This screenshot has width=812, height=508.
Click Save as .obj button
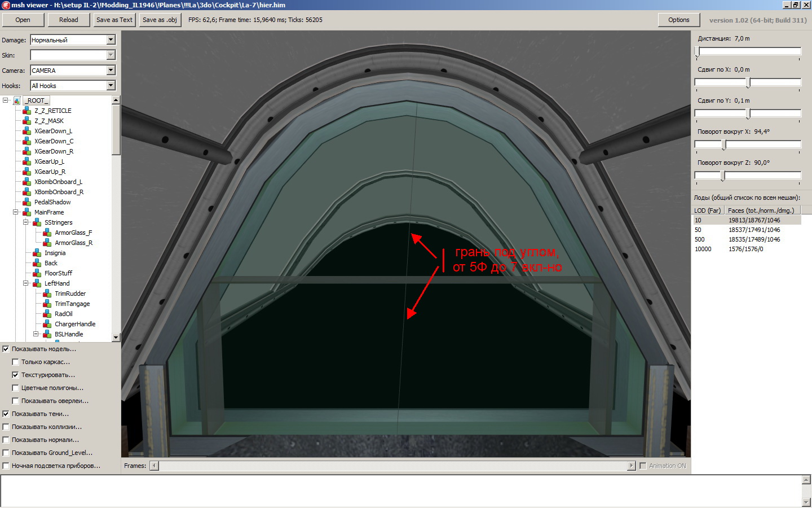pyautogui.click(x=160, y=20)
